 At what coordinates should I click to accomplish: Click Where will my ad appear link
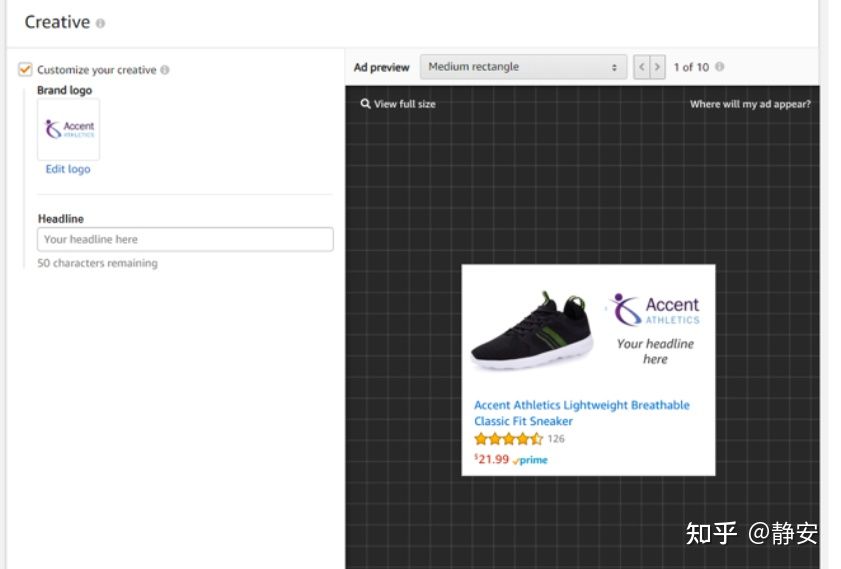(750, 104)
